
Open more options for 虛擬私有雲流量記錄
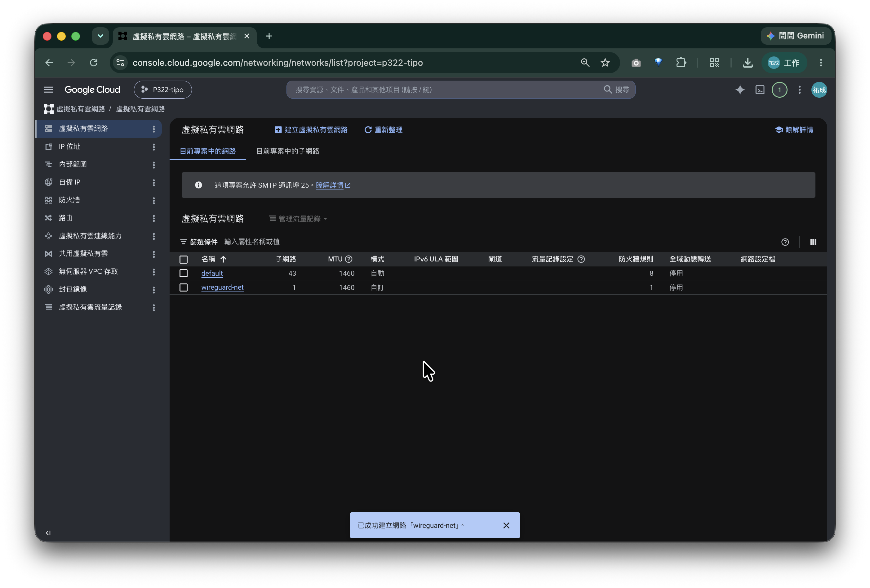[153, 307]
